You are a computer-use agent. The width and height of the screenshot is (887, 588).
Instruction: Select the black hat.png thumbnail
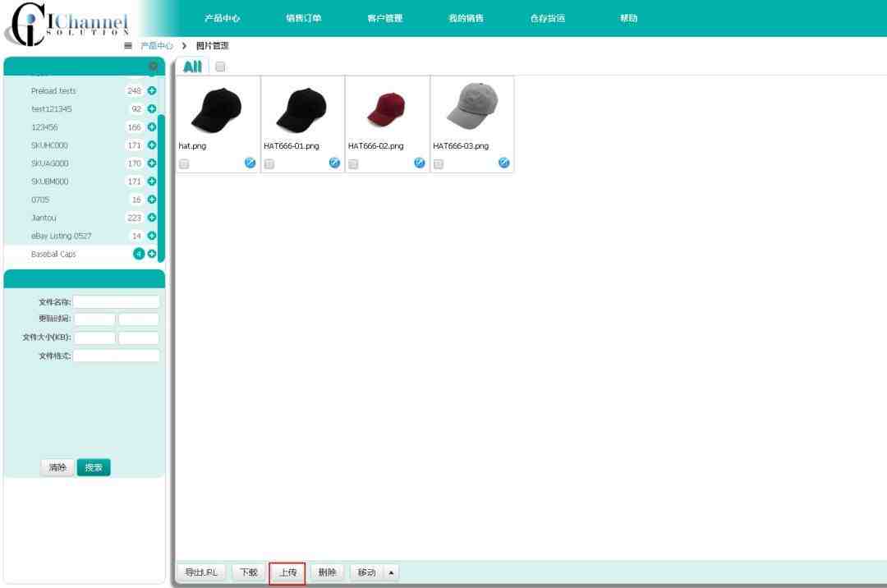(217, 110)
